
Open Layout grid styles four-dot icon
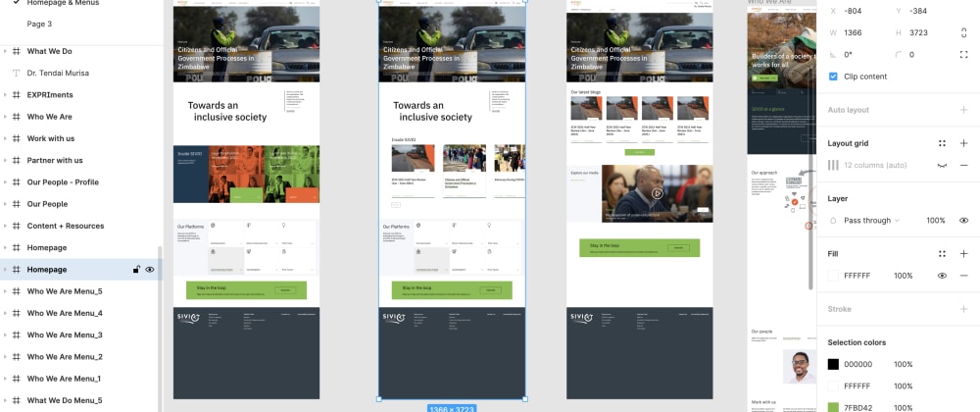click(942, 143)
